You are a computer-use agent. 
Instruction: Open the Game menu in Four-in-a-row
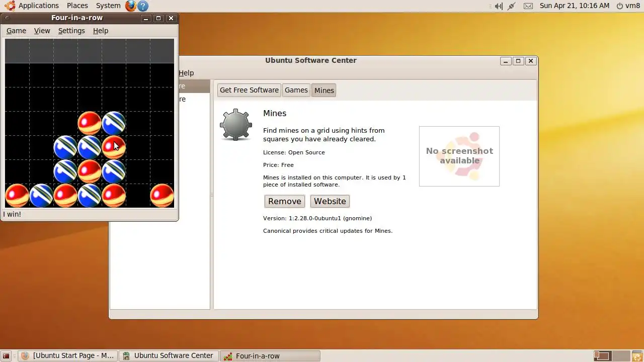coord(16,31)
